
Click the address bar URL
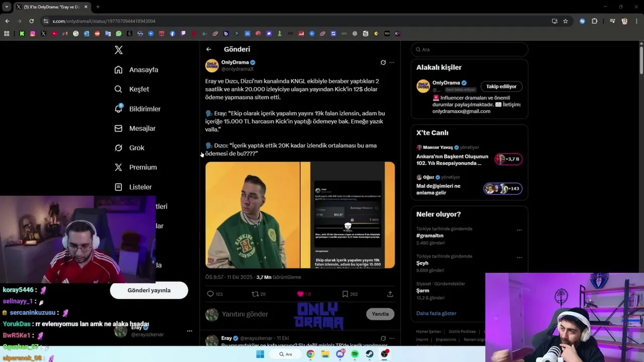click(x=104, y=21)
